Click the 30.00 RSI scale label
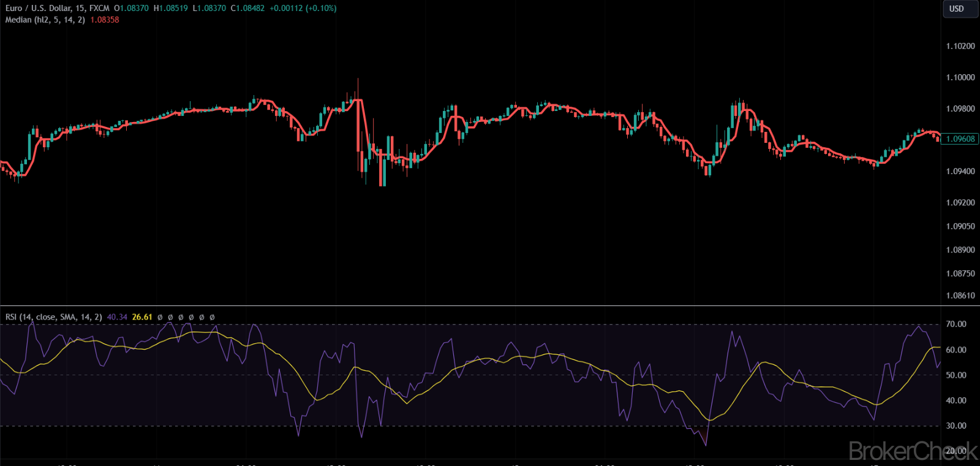Screen dimensions: 980x466 [956, 426]
